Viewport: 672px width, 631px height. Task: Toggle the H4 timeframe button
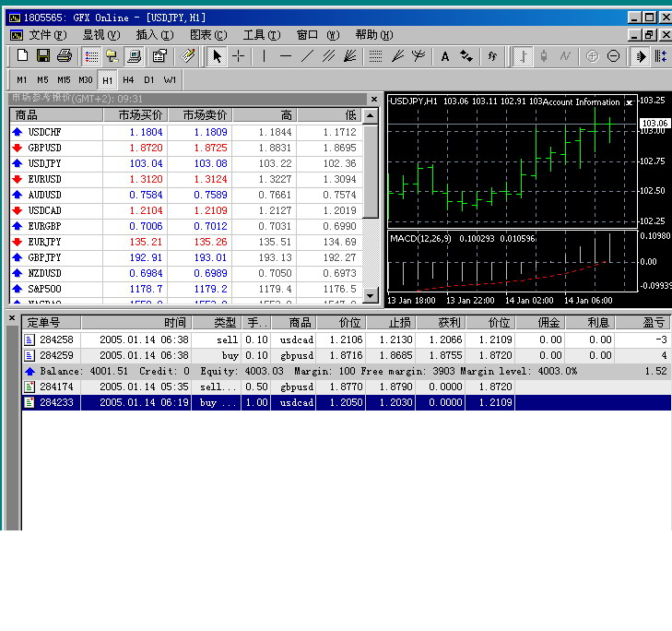128,79
